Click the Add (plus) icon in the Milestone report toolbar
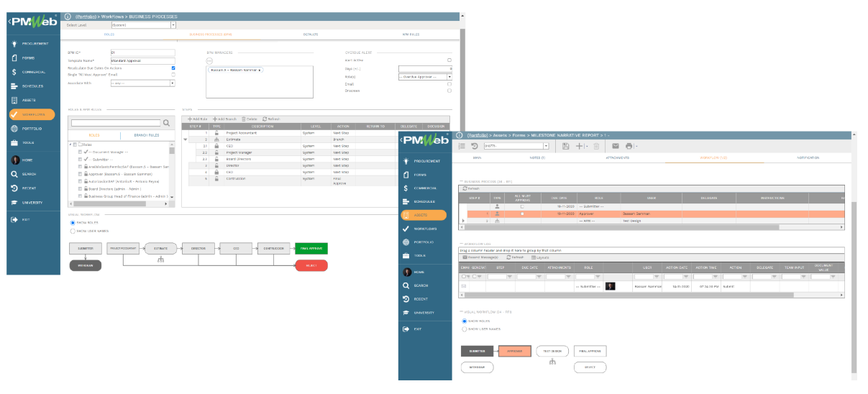 click(580, 146)
